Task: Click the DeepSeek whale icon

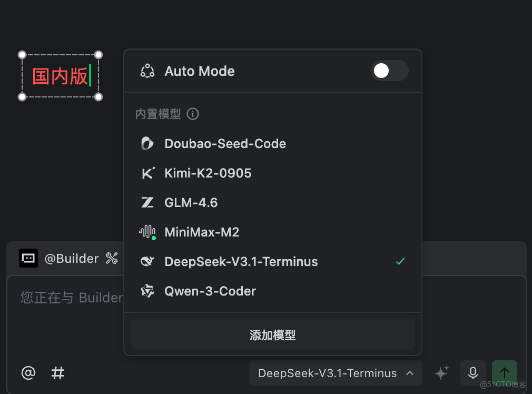Action: [147, 262]
